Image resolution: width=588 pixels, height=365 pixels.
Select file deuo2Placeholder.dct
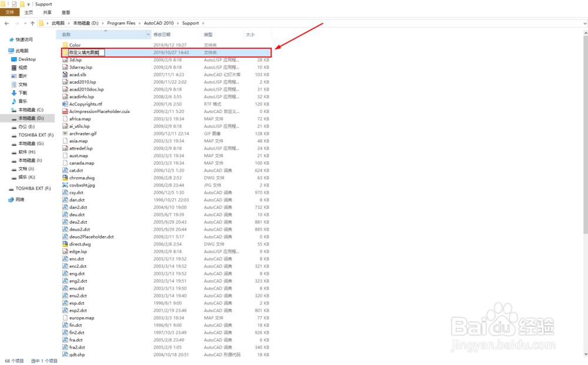[92, 237]
